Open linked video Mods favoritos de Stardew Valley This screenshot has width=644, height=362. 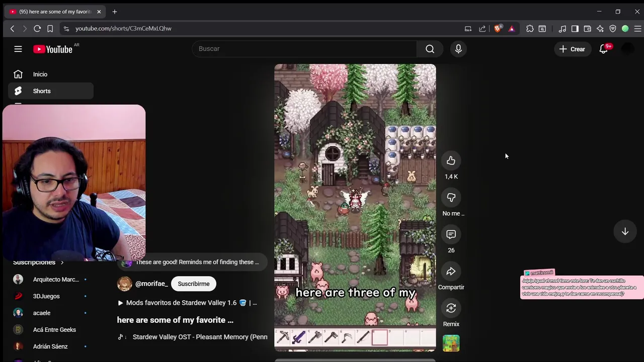tap(187, 303)
